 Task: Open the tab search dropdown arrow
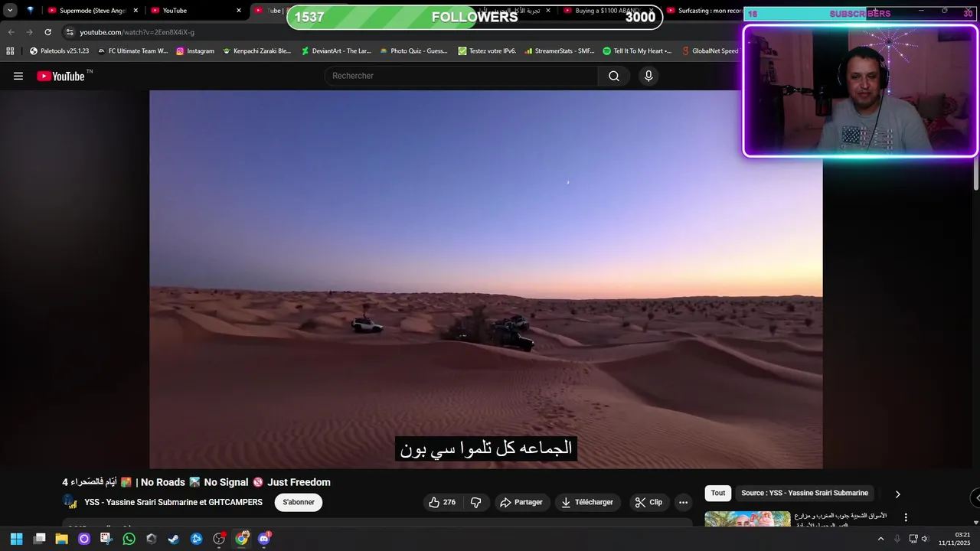[x=10, y=11]
